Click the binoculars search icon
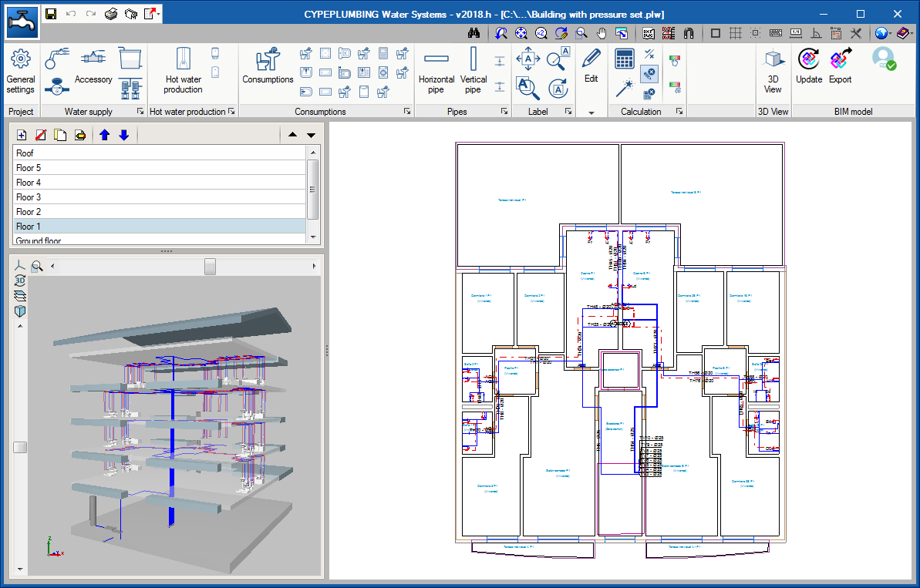The height and width of the screenshot is (588, 920). [x=474, y=33]
